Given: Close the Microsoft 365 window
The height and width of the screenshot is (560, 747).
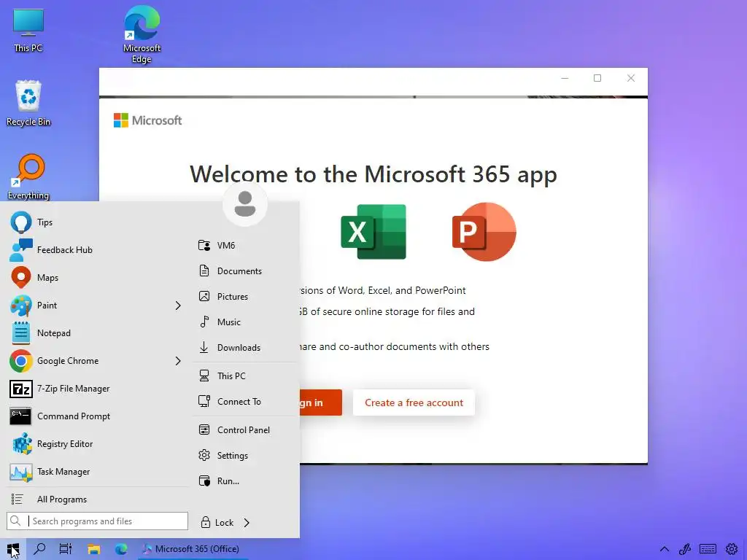Looking at the screenshot, I should click(631, 78).
